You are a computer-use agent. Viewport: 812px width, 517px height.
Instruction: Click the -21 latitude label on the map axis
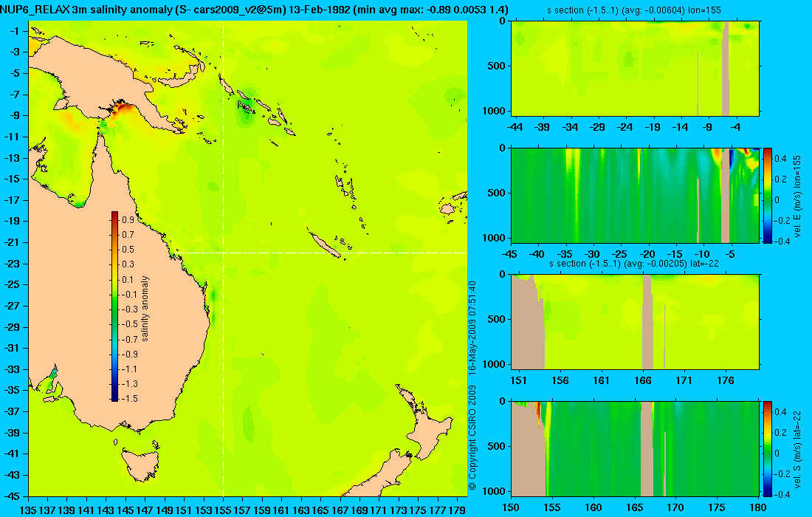point(12,242)
